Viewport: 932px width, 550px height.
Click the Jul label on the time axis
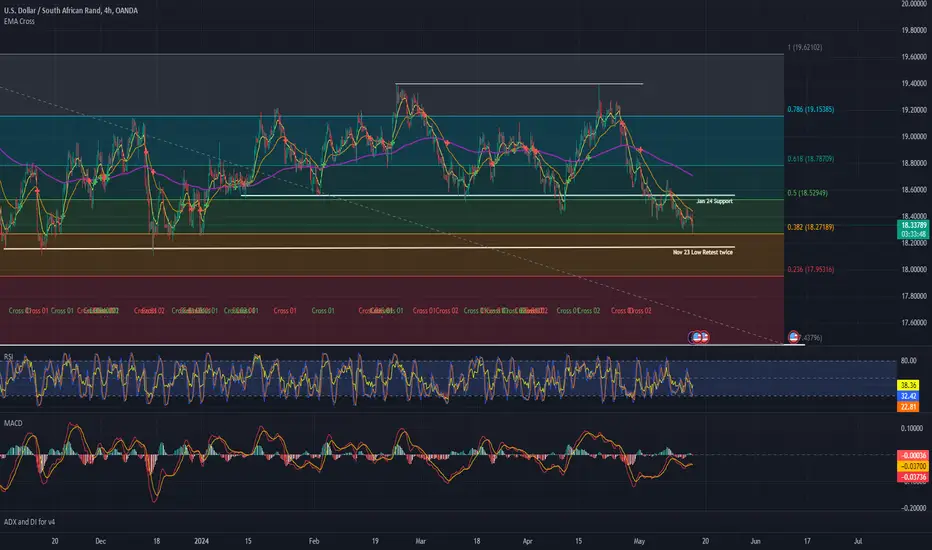coord(858,541)
